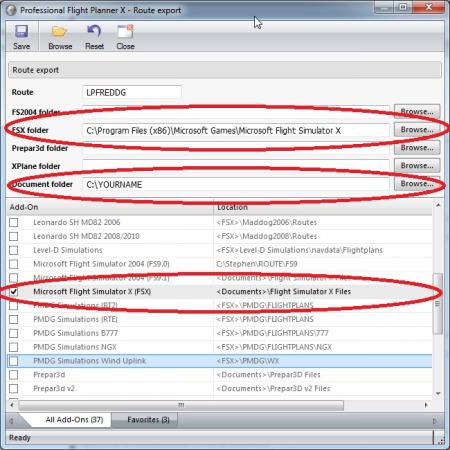Click the Browse folder toolbar icon
Image resolution: width=450 pixels, height=450 pixels.
(x=60, y=32)
